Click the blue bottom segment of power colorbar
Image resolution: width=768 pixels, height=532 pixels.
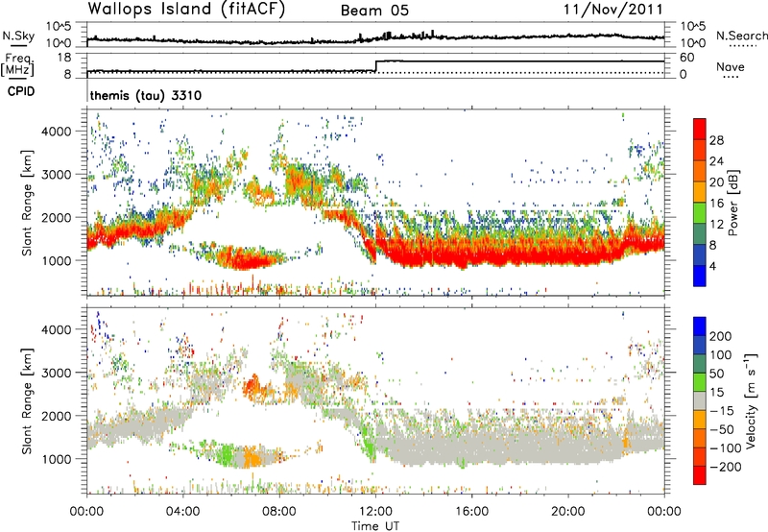tap(700, 276)
